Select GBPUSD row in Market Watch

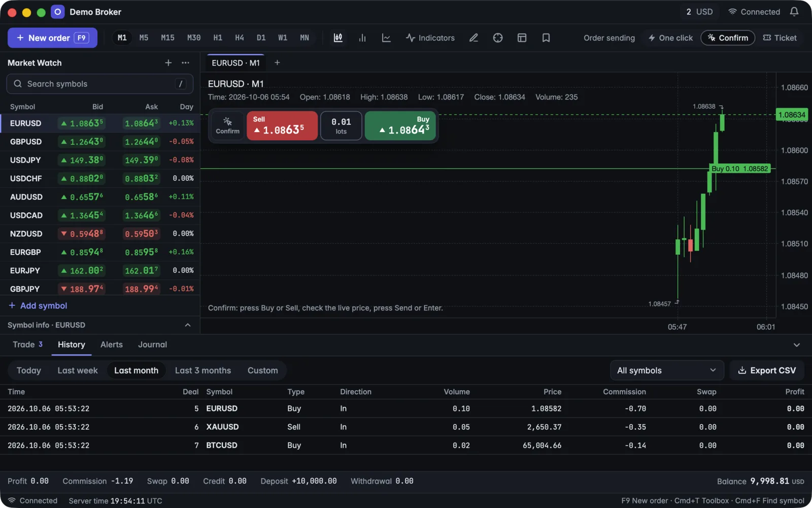click(x=100, y=142)
